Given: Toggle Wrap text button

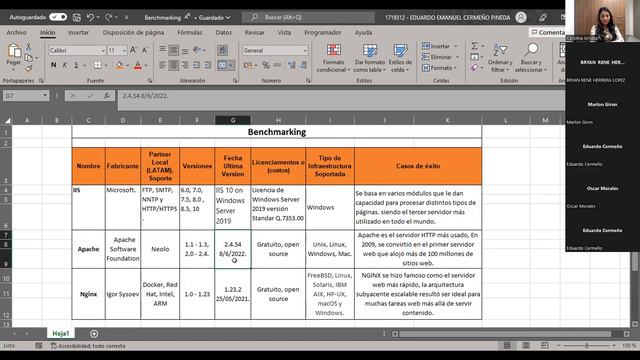Looking at the screenshot, I should tap(222, 50).
